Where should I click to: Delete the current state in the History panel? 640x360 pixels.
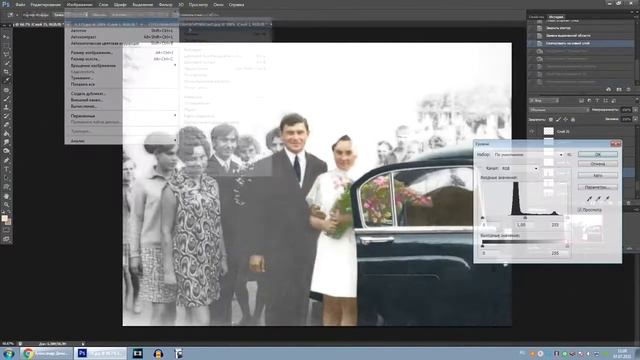click(x=628, y=89)
